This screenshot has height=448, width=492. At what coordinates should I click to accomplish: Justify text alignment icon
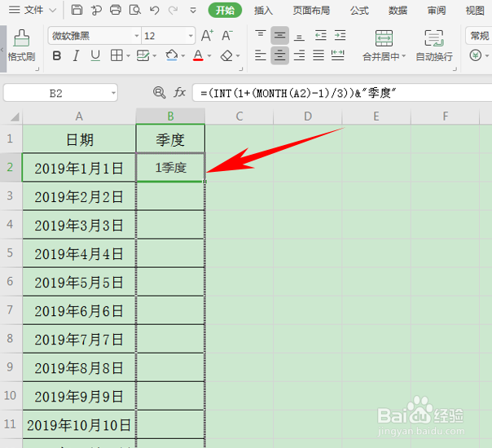coord(318,55)
